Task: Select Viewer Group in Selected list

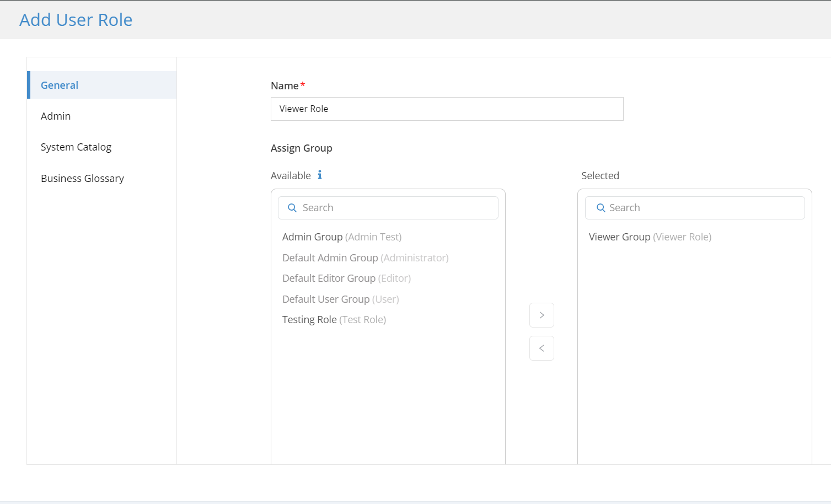Action: point(650,237)
